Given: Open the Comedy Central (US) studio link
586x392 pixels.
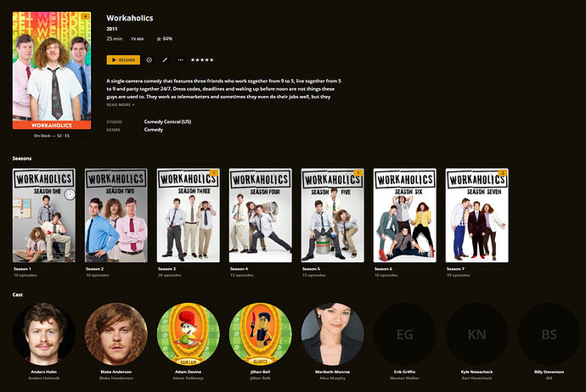Looking at the screenshot, I should point(167,121).
